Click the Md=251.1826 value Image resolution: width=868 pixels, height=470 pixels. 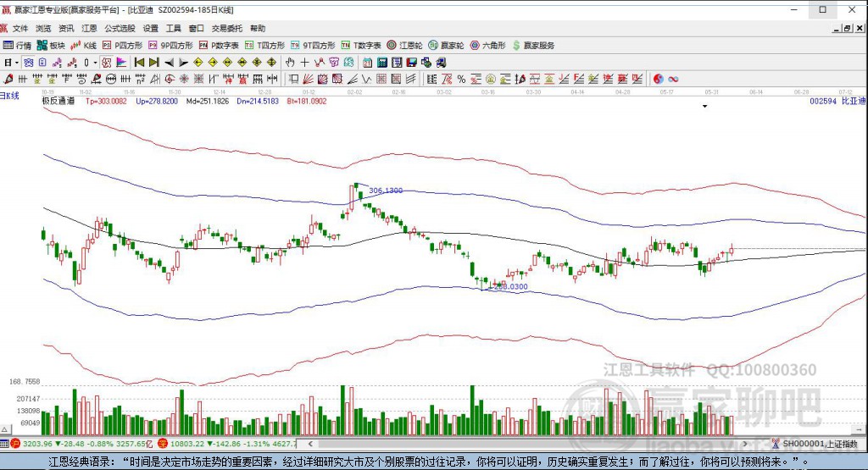[208, 101]
